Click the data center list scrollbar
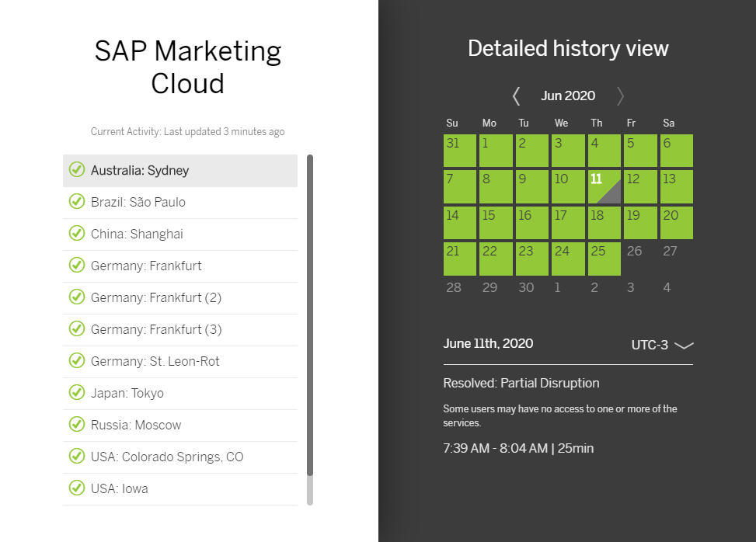The image size is (756, 542). pyautogui.click(x=310, y=315)
